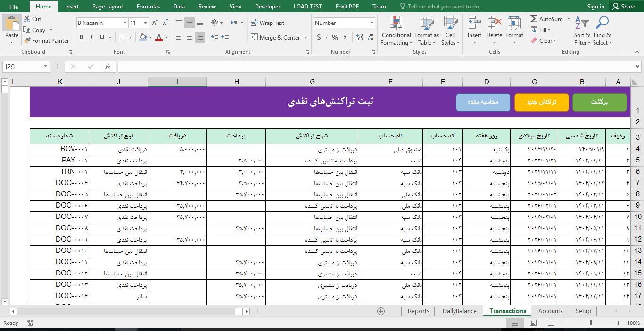644x331 pixels.
Task: Switch to the Formulas ribbon tab
Action: pyautogui.click(x=148, y=6)
